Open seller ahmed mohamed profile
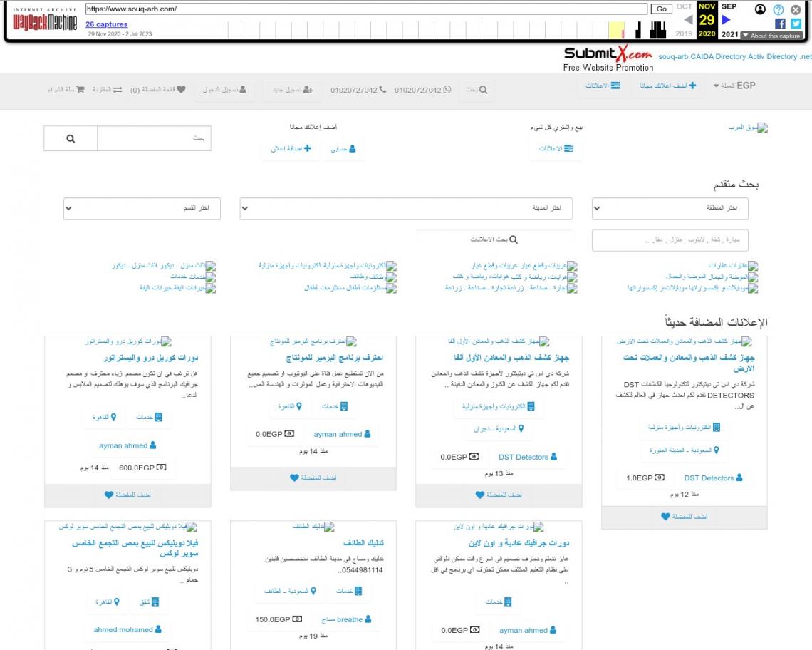Screen dimensions: 812x650 click(x=127, y=630)
